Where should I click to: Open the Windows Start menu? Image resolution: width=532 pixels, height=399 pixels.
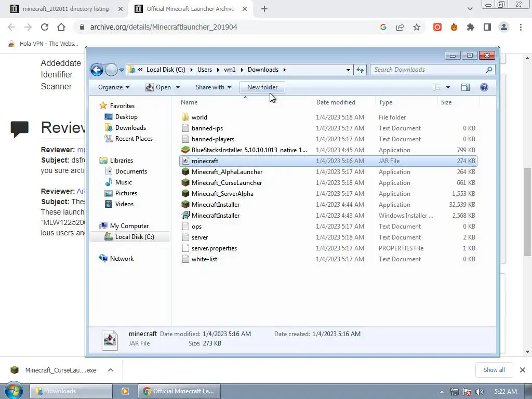point(14,391)
